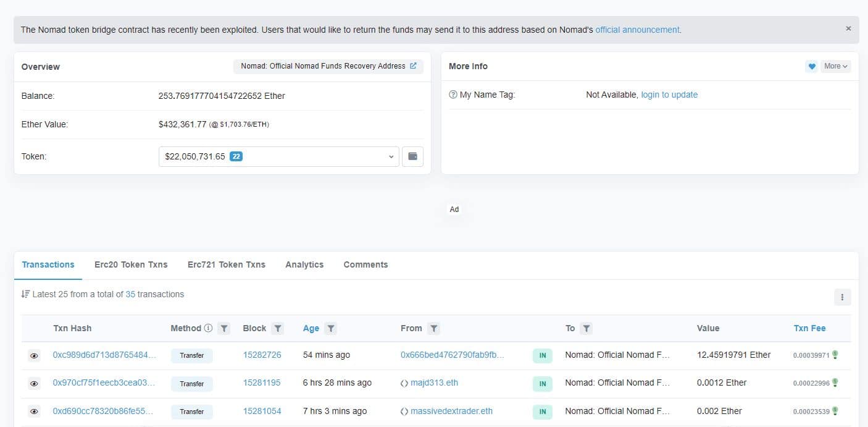
Task: Click the value 12.45919791 Ether
Action: click(734, 355)
